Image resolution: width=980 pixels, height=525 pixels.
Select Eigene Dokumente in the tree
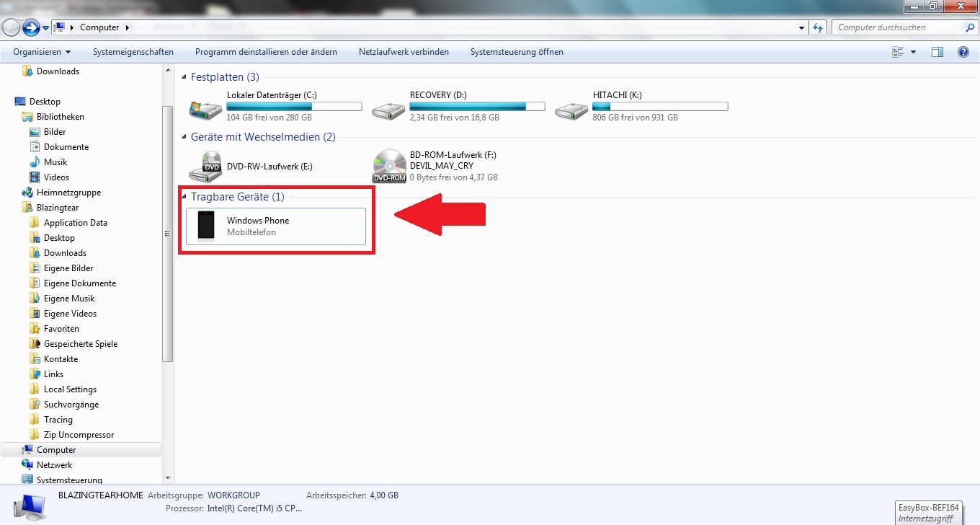[80, 283]
